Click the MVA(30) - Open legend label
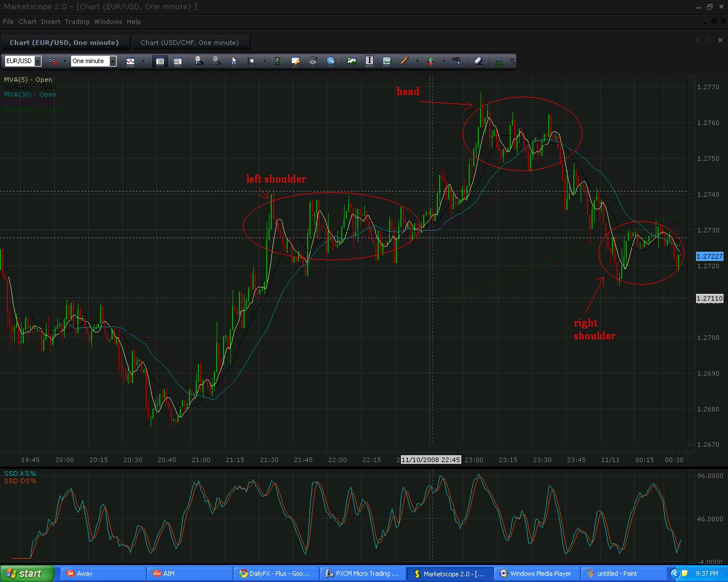Screen dimensions: 728x582 click(30, 94)
